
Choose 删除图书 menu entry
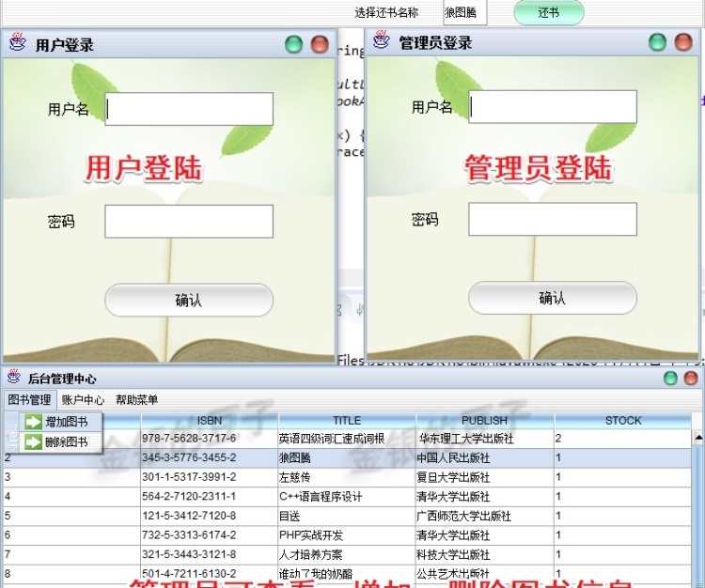click(61, 442)
